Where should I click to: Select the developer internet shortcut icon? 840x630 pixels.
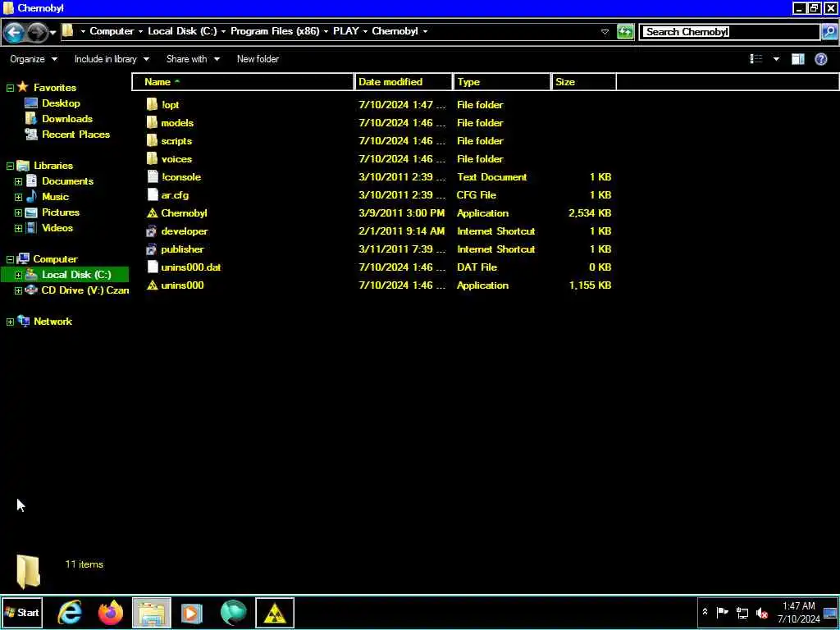[152, 231]
